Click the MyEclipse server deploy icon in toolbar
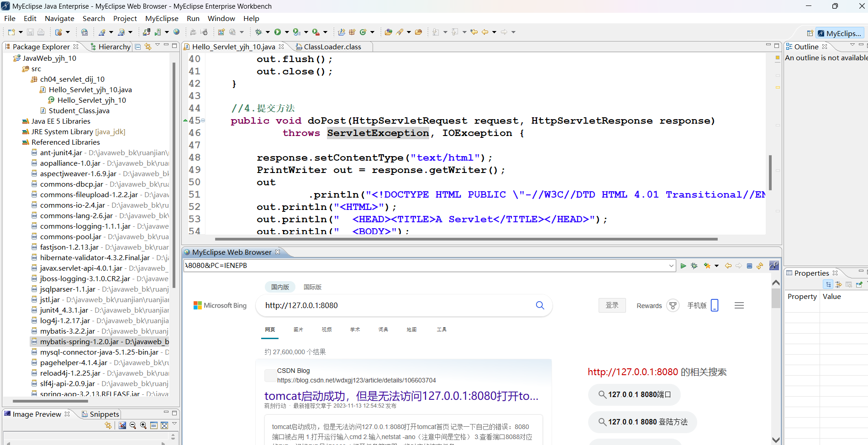The width and height of the screenshot is (868, 445). tap(146, 32)
